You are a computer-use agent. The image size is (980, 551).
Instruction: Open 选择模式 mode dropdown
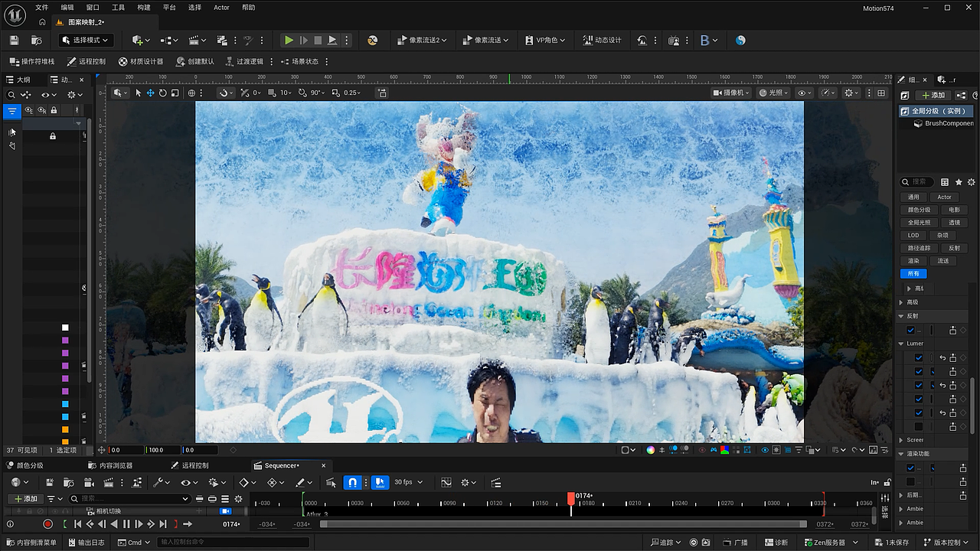click(x=87, y=40)
